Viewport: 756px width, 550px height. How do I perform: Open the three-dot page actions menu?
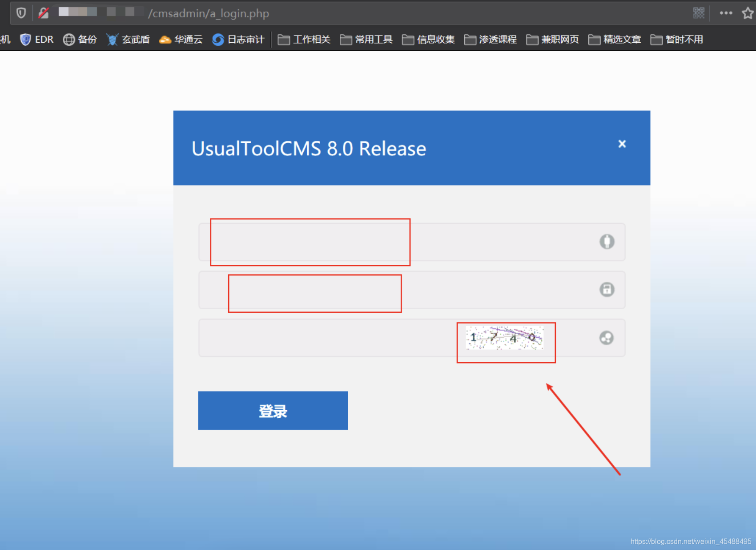(x=726, y=13)
